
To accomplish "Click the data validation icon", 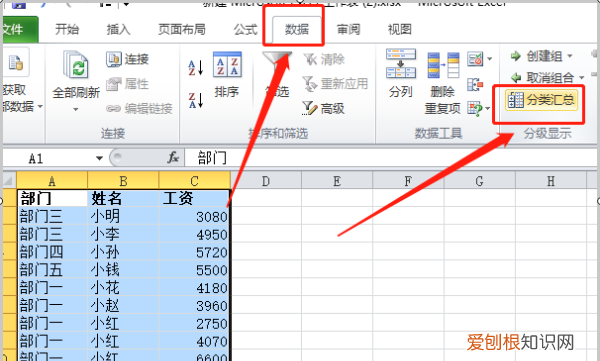I will 475,59.
